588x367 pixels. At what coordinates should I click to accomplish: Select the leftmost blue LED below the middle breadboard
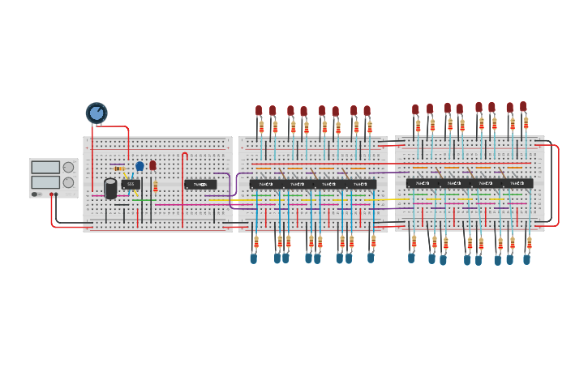[254, 258]
